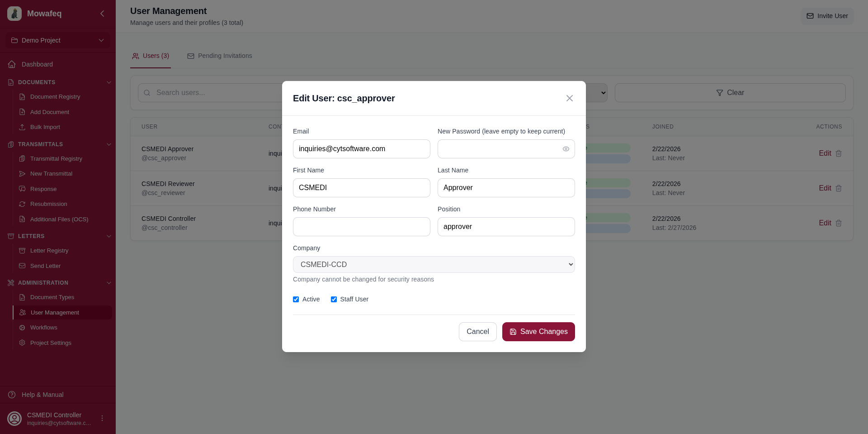Open the three-dot menu for CSMEDI Controller

[x=102, y=418]
